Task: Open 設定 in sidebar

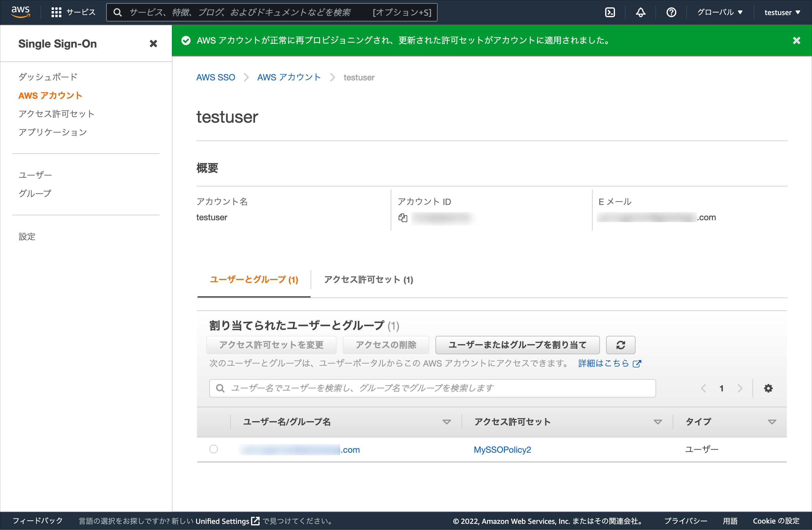Action: [x=27, y=236]
